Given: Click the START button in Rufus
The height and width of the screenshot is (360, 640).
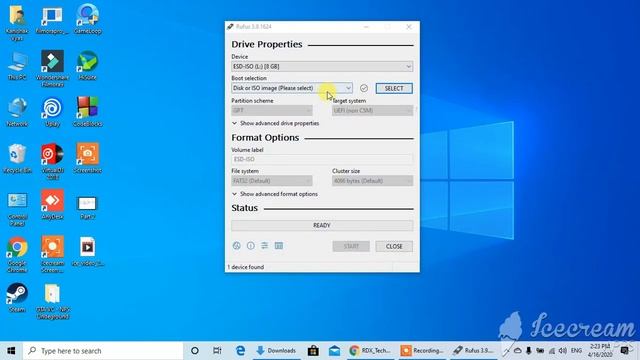Looking at the screenshot, I should pyautogui.click(x=351, y=246).
